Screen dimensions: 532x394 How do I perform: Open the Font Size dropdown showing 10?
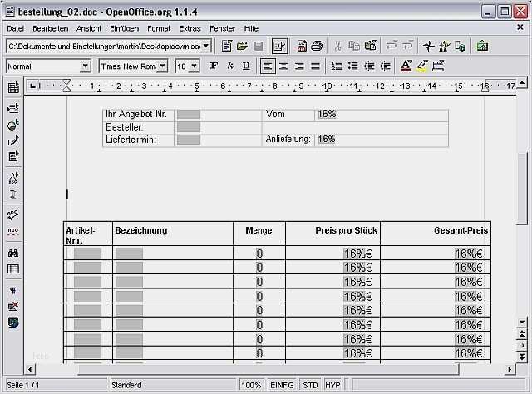[x=194, y=66]
